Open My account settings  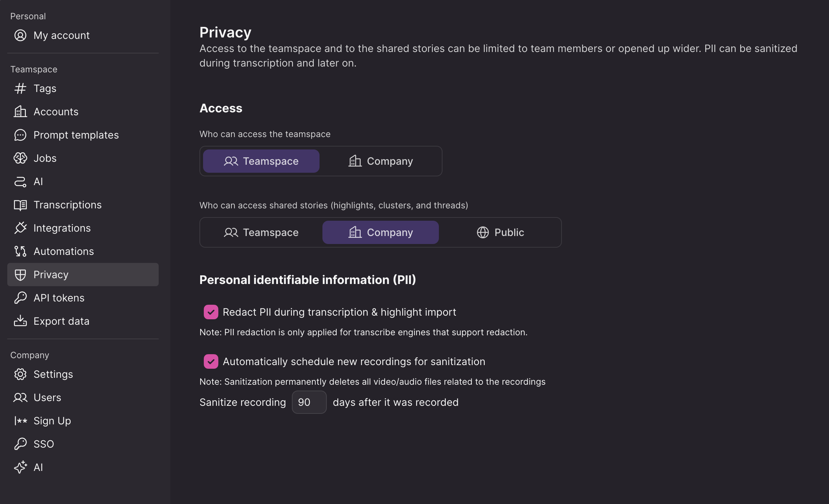[x=61, y=35]
